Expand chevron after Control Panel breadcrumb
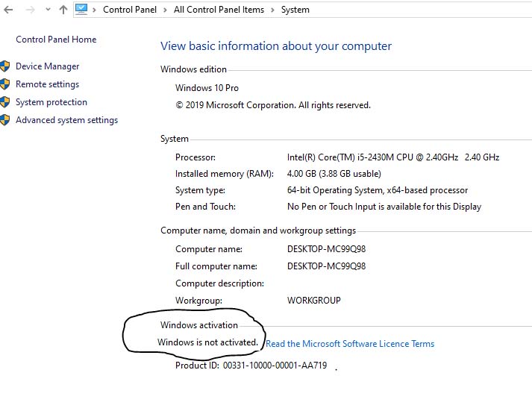This screenshot has width=532, height=414. 165,10
